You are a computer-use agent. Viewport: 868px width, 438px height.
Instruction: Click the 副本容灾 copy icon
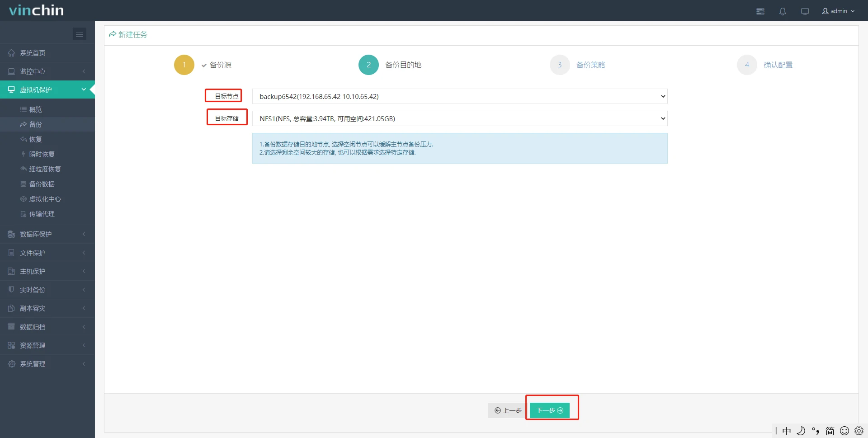click(x=11, y=308)
